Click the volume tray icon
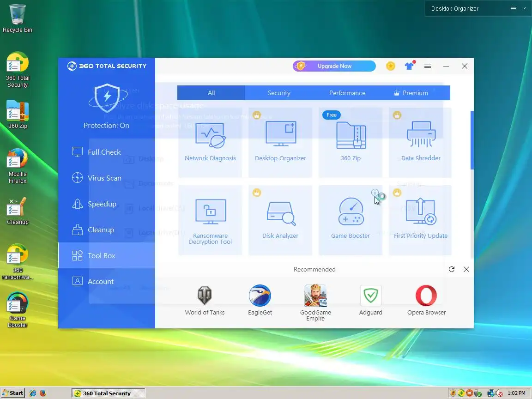 click(499, 393)
